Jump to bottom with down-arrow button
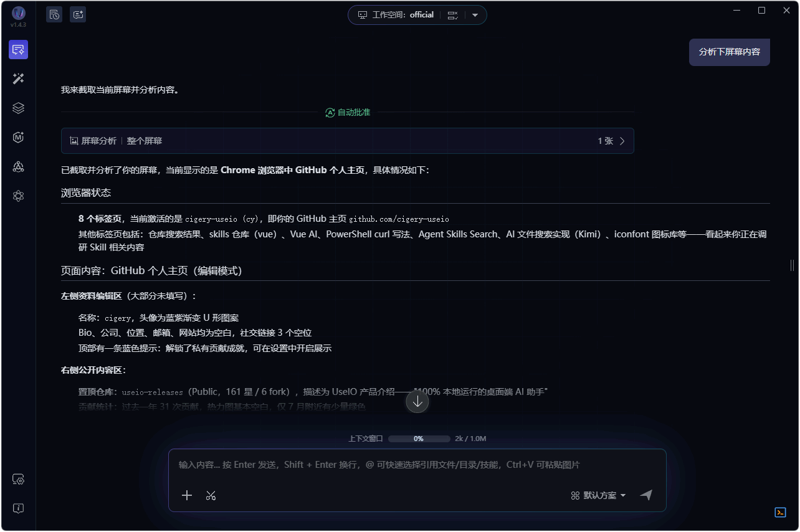800x532 pixels. (417, 402)
